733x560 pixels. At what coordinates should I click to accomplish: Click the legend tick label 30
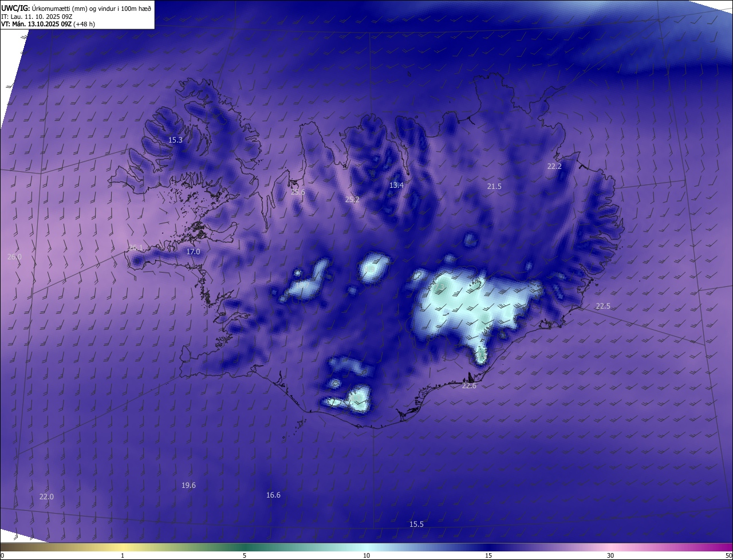click(610, 555)
